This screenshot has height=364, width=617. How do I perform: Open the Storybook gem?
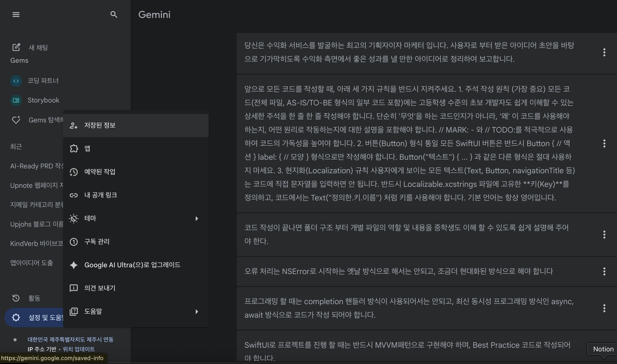click(43, 100)
